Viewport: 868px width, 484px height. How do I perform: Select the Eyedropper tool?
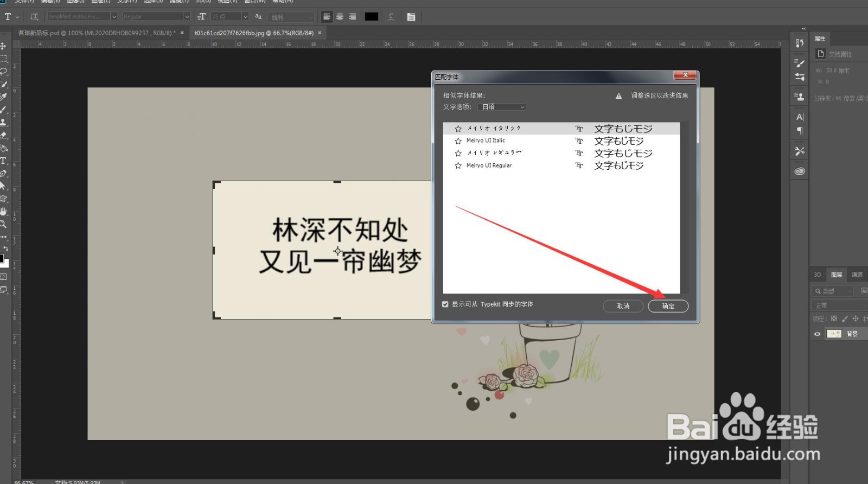coord(3,97)
